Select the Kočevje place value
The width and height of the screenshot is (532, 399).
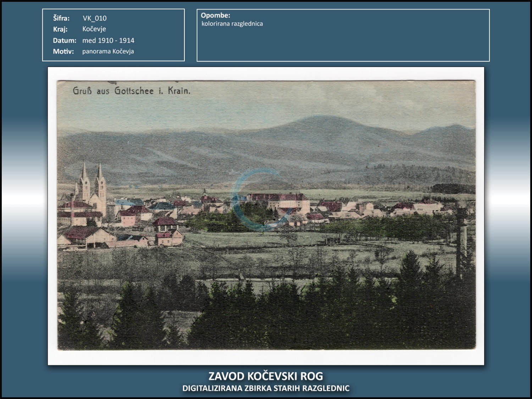pyautogui.click(x=94, y=29)
